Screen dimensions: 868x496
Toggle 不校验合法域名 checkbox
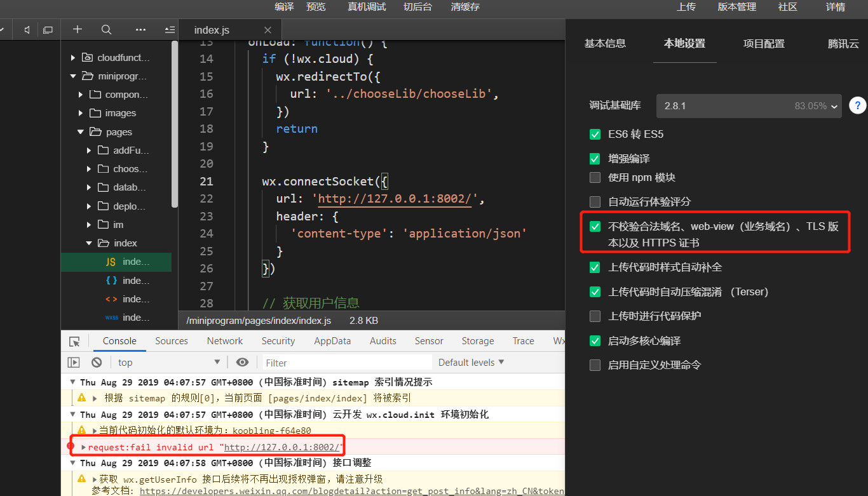pyautogui.click(x=595, y=226)
